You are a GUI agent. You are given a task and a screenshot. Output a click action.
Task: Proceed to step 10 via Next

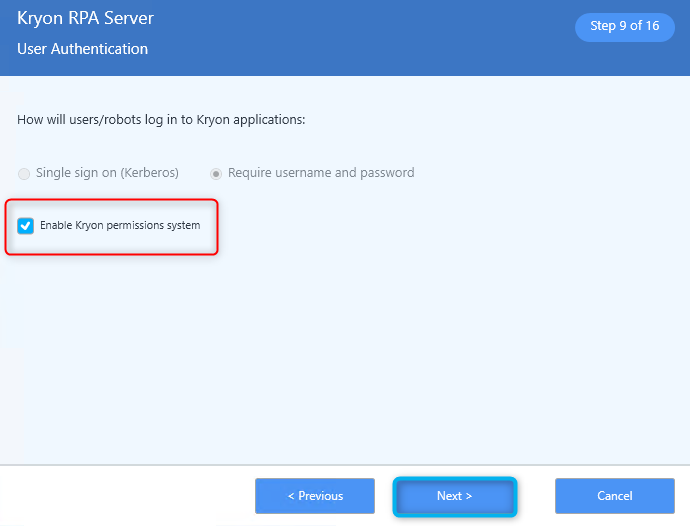[x=455, y=496]
